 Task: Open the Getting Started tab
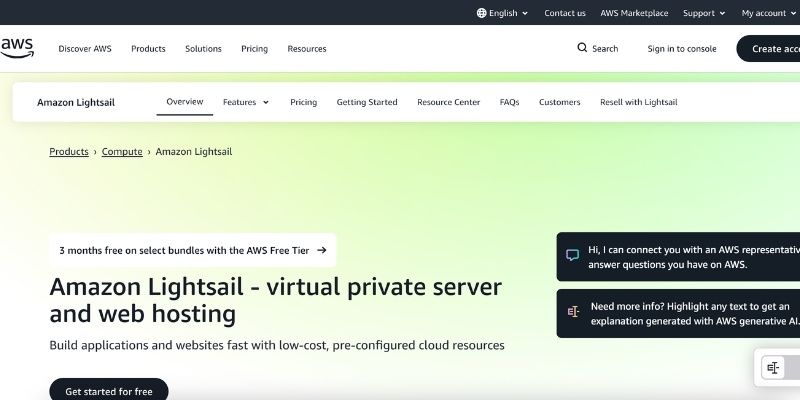pos(366,102)
